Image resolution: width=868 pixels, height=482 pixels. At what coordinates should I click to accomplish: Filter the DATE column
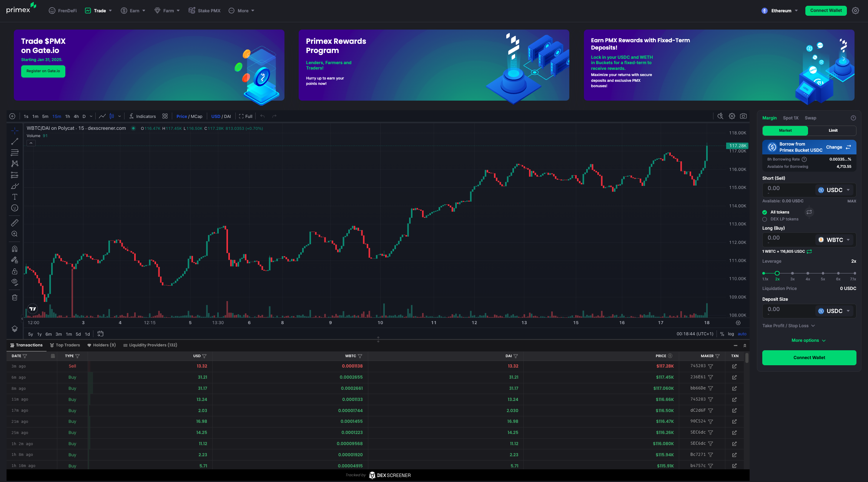(x=25, y=356)
